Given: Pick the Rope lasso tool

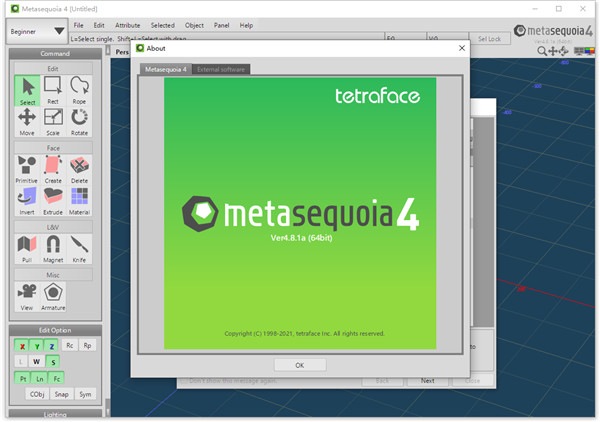Looking at the screenshot, I should click(x=79, y=91).
